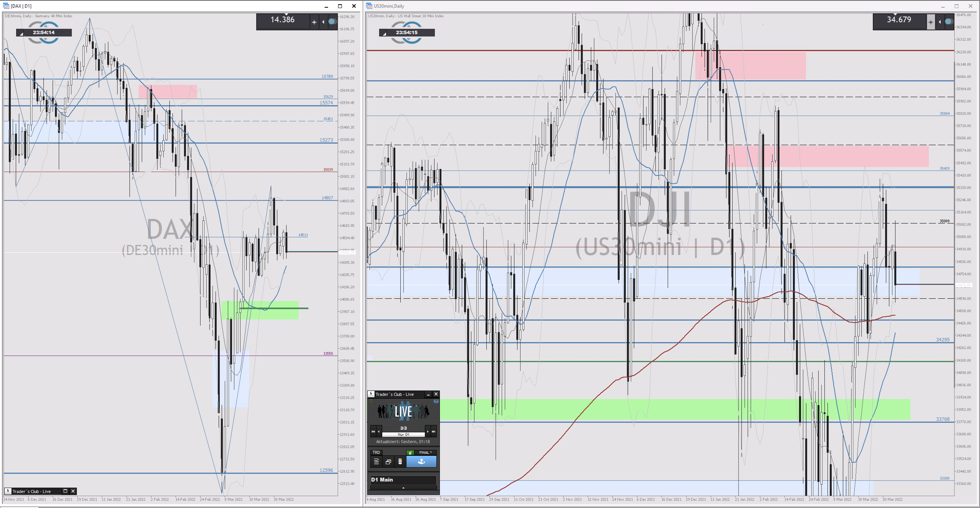The image size is (980, 508).
Task: Go to next analysis page in Trader's Club panel
Action: (428, 431)
